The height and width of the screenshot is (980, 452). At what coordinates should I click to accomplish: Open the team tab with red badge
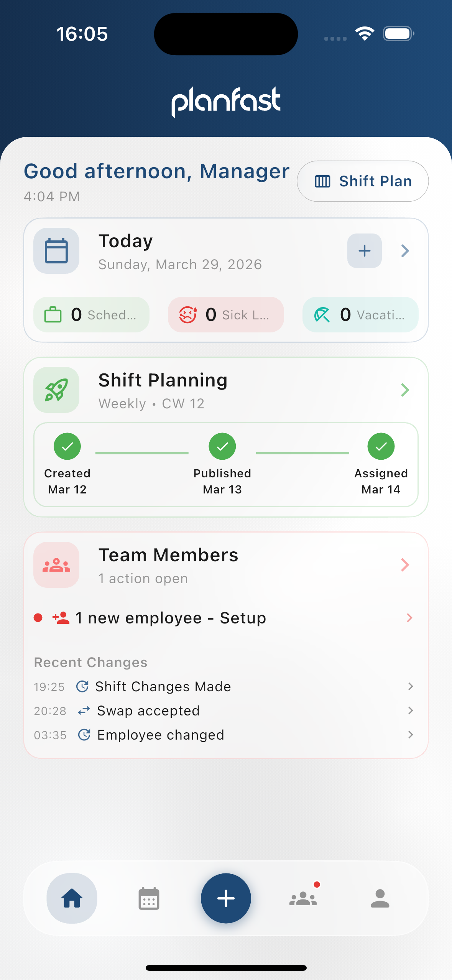(x=303, y=898)
